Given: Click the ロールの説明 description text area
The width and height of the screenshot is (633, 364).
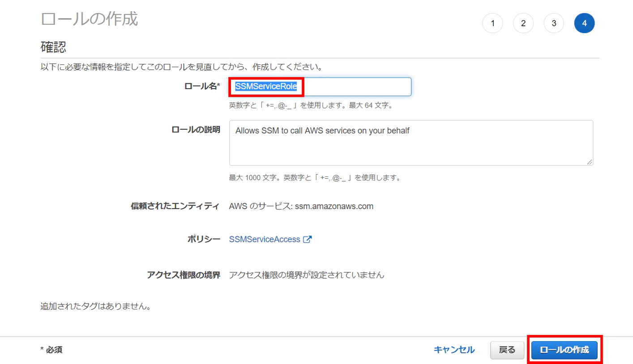Looking at the screenshot, I should click(411, 143).
